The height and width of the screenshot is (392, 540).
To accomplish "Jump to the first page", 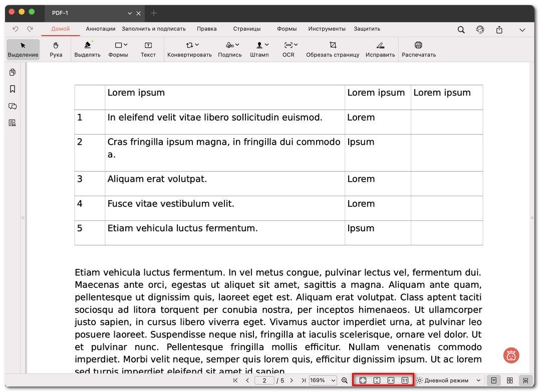I will 235,380.
